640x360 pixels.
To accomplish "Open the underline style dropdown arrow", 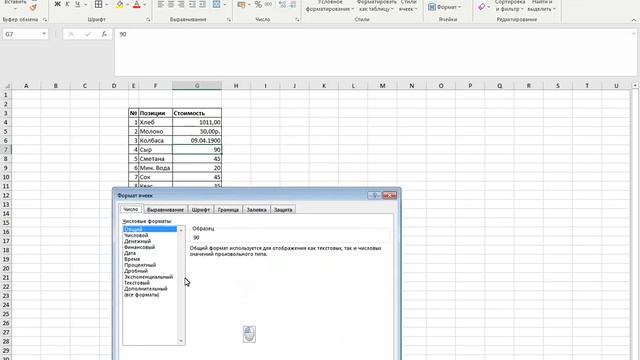I will [x=85, y=4].
